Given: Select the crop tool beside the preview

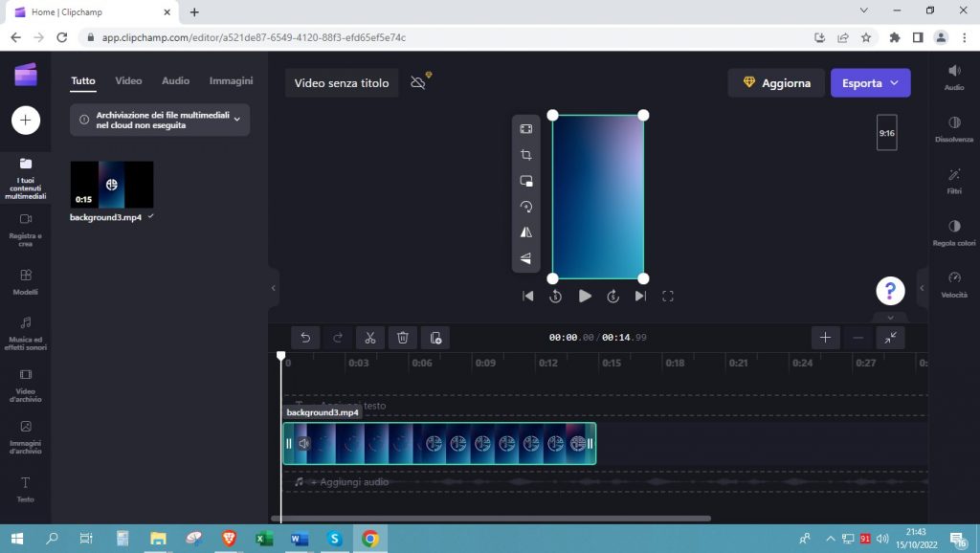Looking at the screenshot, I should coord(525,154).
